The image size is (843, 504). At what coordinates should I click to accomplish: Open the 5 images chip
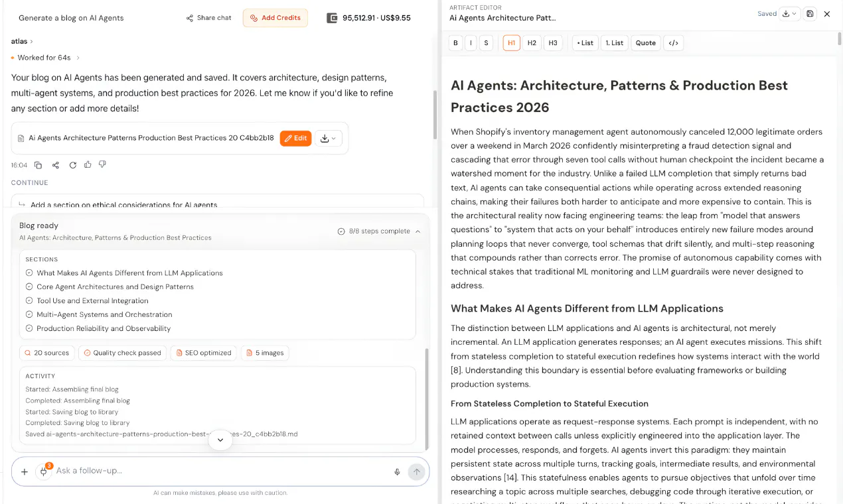point(265,353)
